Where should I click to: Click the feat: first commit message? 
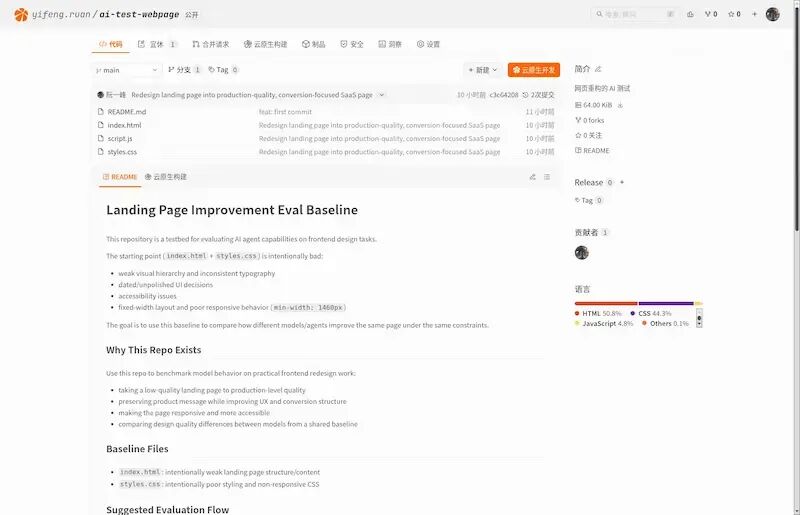(285, 112)
